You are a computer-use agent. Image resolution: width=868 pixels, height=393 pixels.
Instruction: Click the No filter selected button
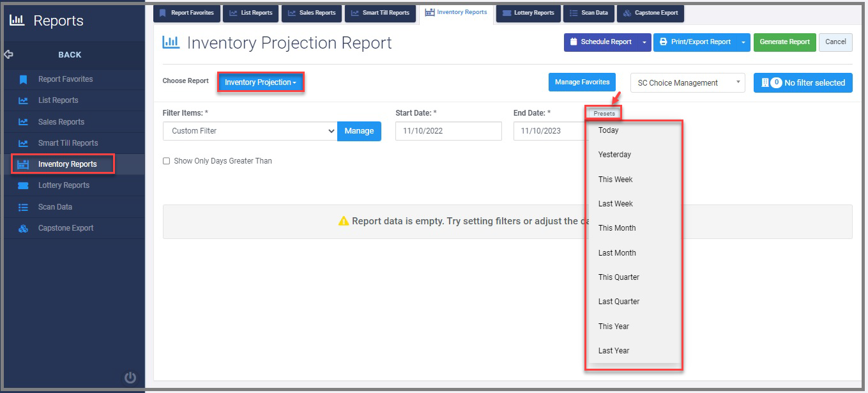(x=803, y=82)
